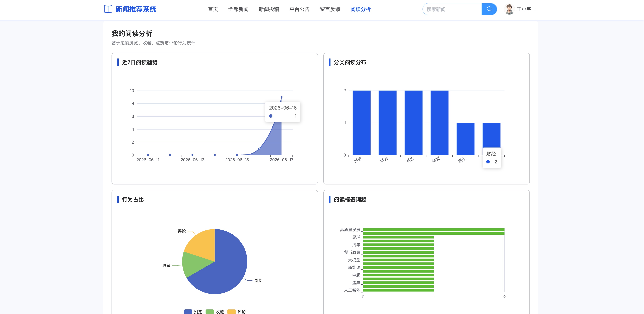644x314 pixels.
Task: Toggle the 浏览 legend item
Action: pos(193,311)
